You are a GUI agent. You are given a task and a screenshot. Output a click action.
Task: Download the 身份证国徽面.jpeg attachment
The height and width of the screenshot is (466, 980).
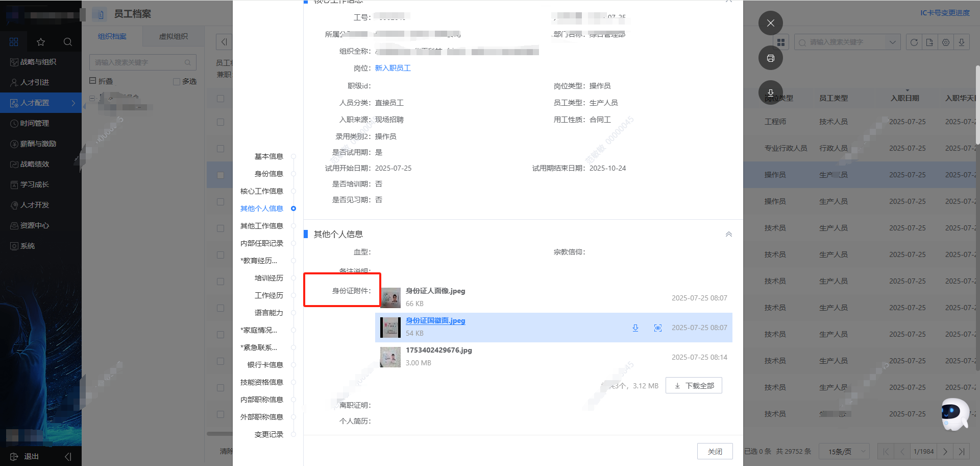635,328
